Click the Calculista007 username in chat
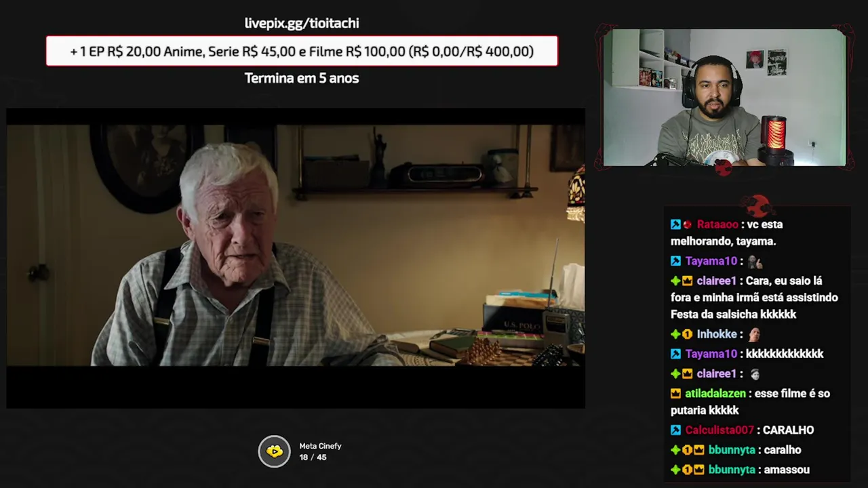This screenshot has height=488, width=868. pyautogui.click(x=719, y=430)
